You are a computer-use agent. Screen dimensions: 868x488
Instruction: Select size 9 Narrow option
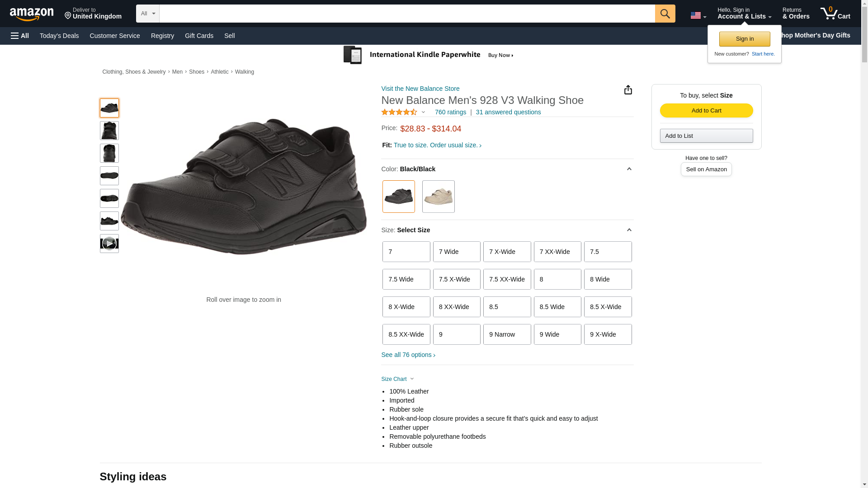pyautogui.click(x=507, y=334)
